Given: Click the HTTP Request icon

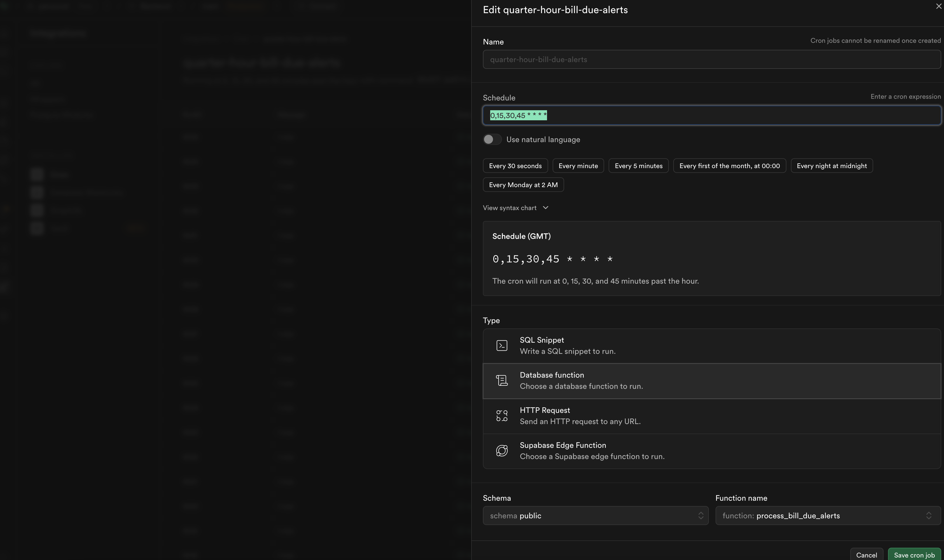Looking at the screenshot, I should pyautogui.click(x=501, y=415).
